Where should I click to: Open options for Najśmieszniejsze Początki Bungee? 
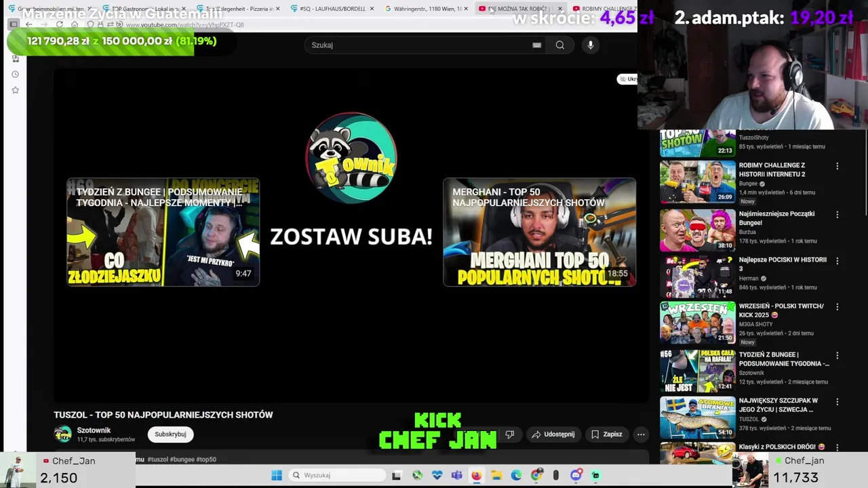pyautogui.click(x=837, y=215)
